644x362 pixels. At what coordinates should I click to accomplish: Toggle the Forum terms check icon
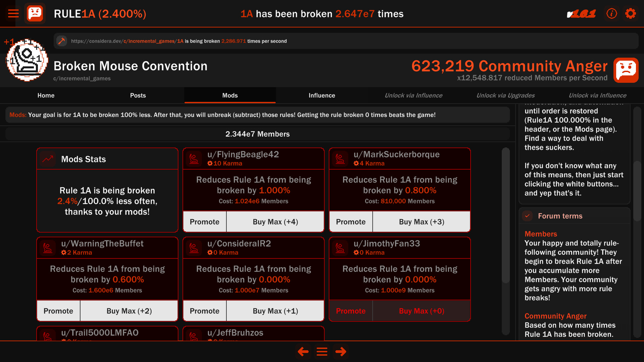pos(527,216)
